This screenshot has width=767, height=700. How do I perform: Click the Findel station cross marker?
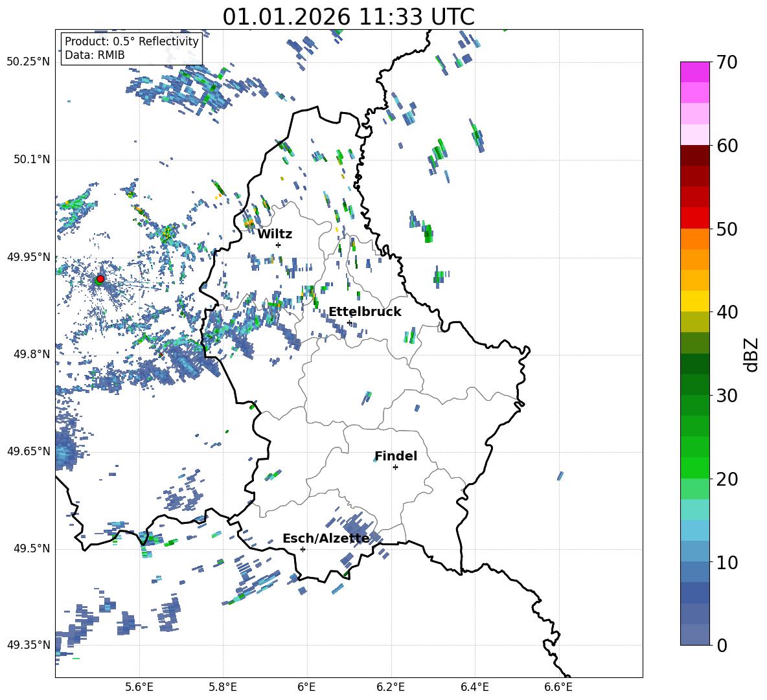[395, 468]
